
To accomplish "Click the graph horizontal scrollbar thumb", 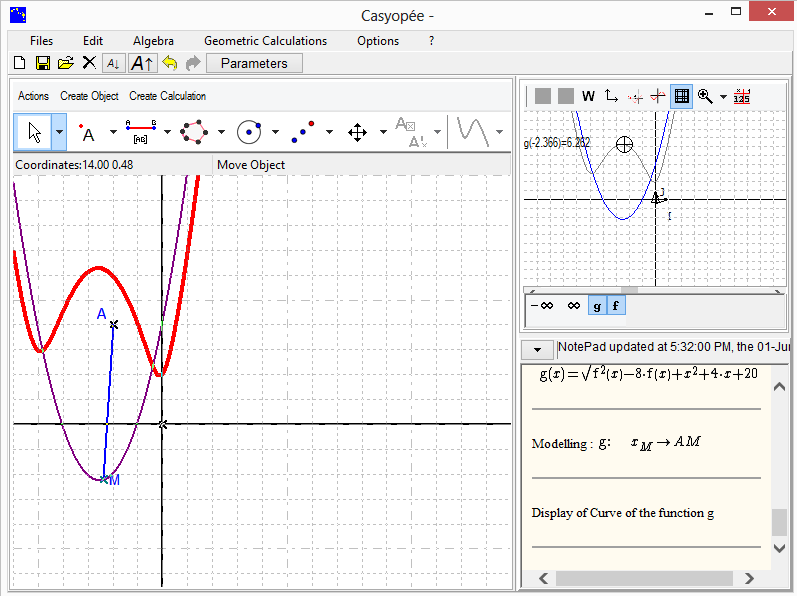I will [629, 291].
